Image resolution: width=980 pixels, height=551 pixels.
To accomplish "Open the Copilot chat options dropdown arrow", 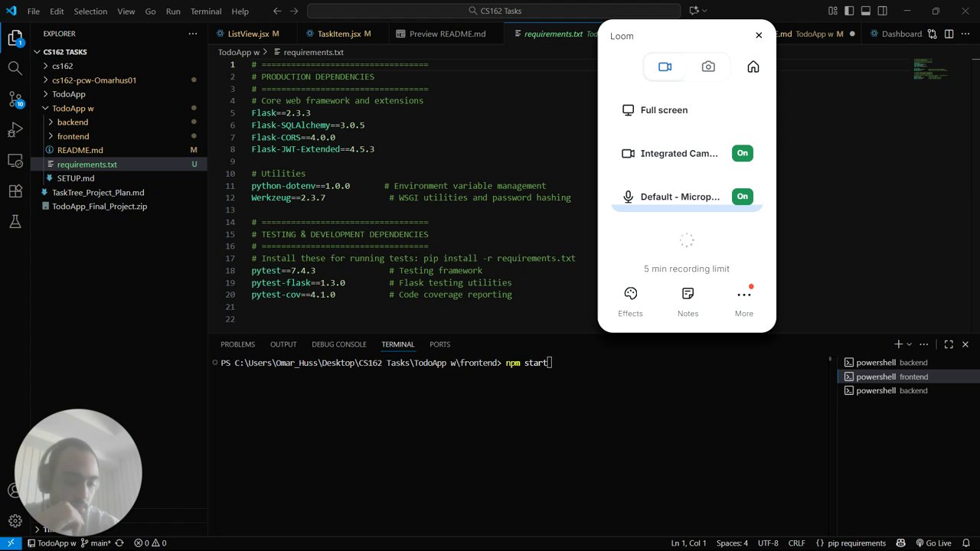I will [x=704, y=11].
